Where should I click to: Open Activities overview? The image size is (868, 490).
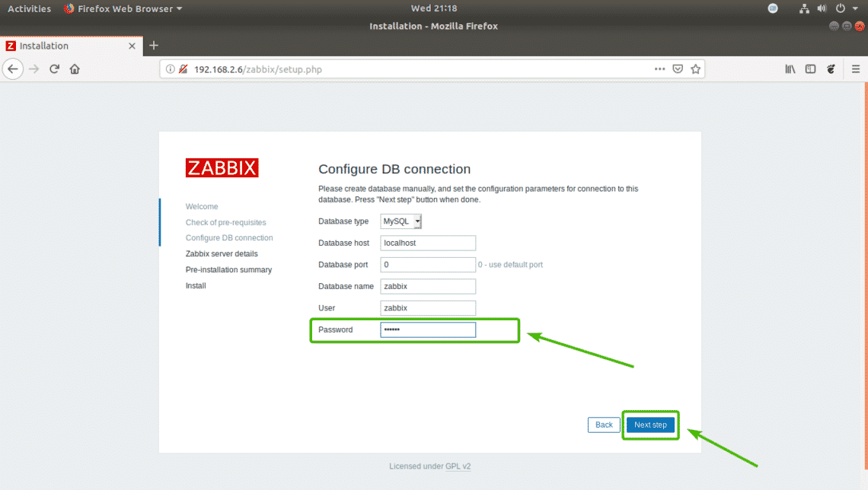pos(29,8)
